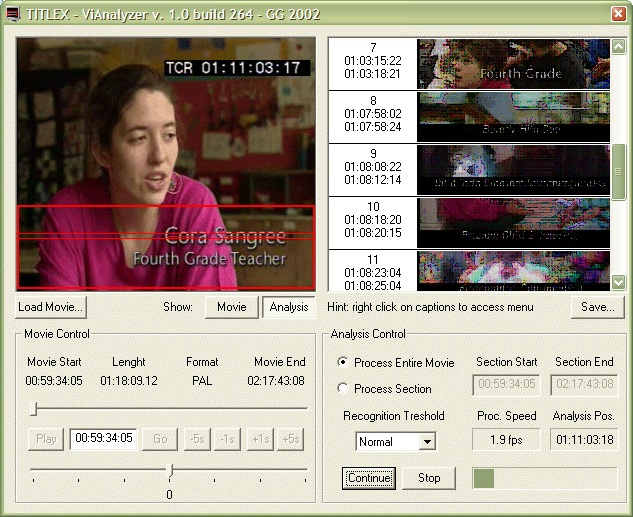Click the Load Movie... button
The image size is (633, 517).
pos(50,307)
